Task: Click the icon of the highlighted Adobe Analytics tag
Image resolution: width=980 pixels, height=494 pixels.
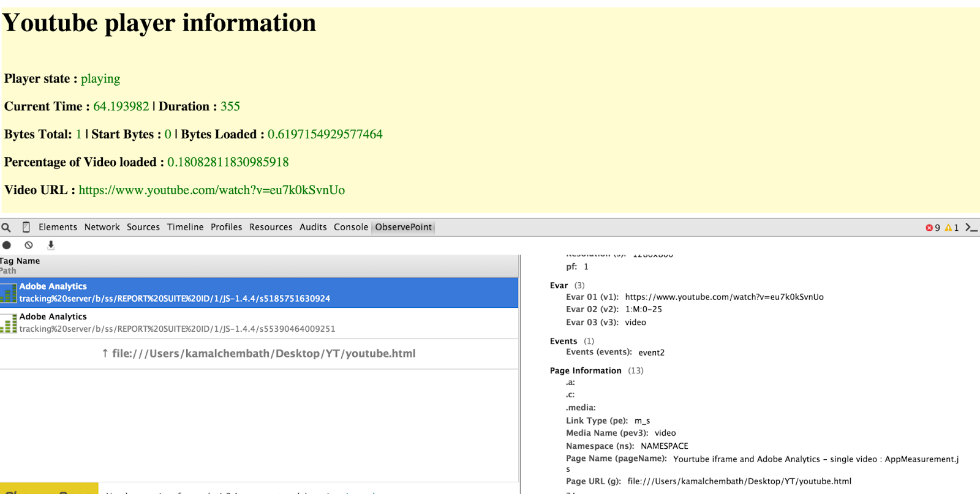Action: [9, 293]
